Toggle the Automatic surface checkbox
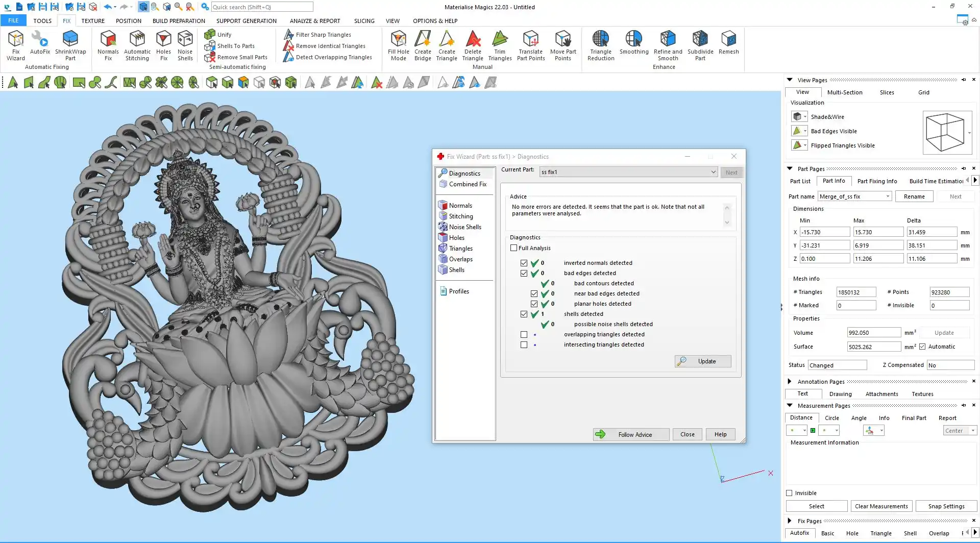Screen dimensions: 980x543 pos(922,347)
